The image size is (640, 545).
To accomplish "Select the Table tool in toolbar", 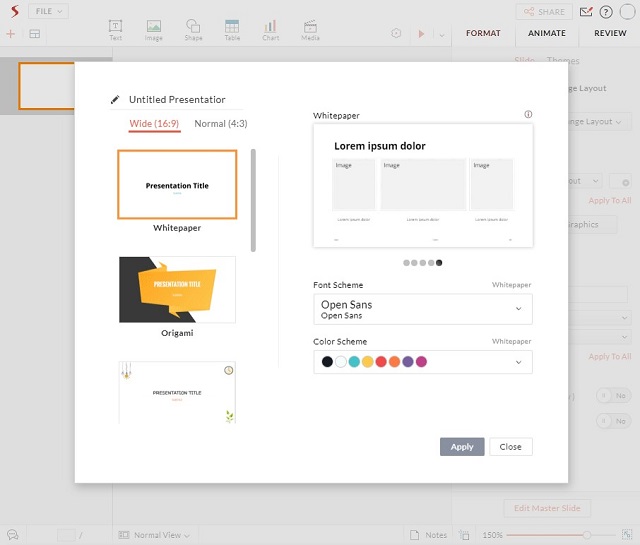I will pyautogui.click(x=232, y=29).
